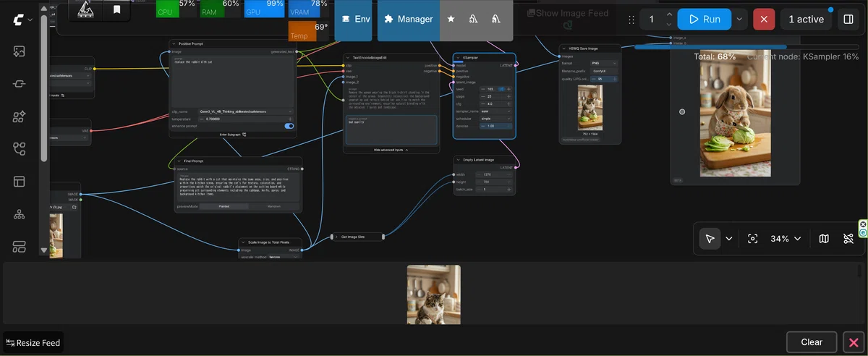868x356 pixels.
Task: Open the scheduler simple dropdown
Action: coord(495,119)
